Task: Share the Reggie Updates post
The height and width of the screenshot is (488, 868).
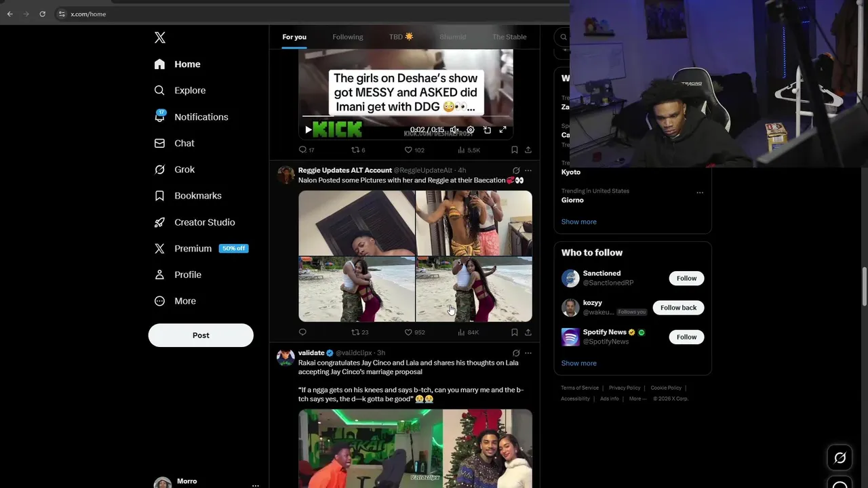Action: (x=528, y=332)
